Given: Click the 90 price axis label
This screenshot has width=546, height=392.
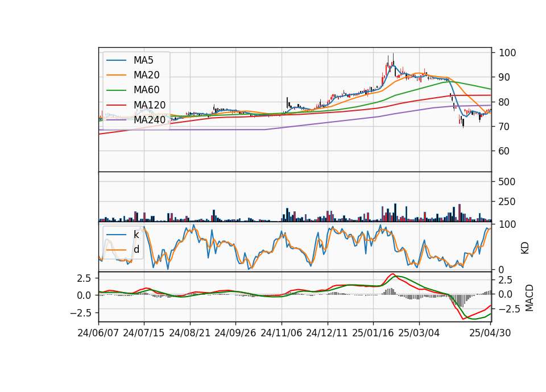Looking at the screenshot, I should click(x=504, y=77).
